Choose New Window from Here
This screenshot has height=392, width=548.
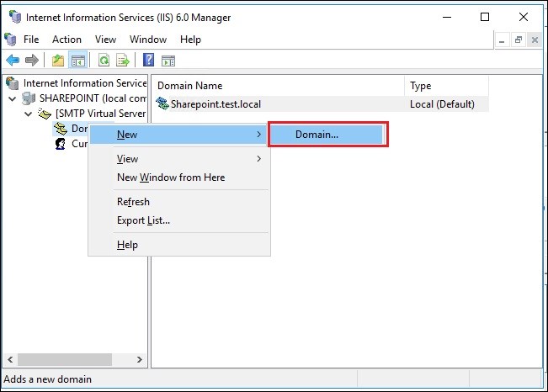point(179,177)
